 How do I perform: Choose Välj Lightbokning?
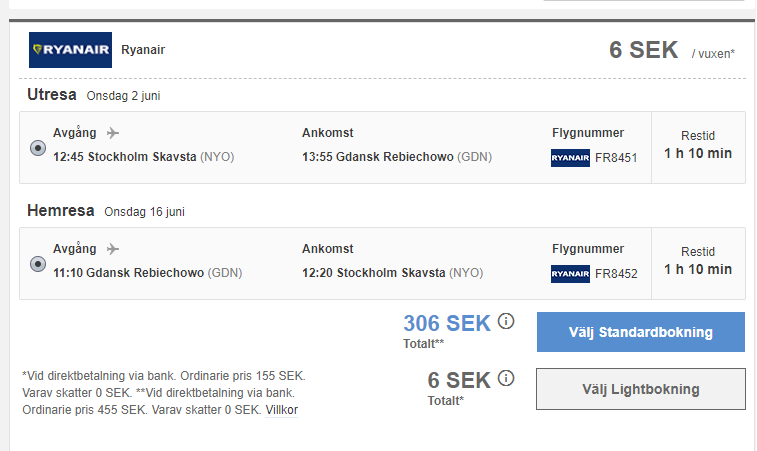[x=641, y=389]
